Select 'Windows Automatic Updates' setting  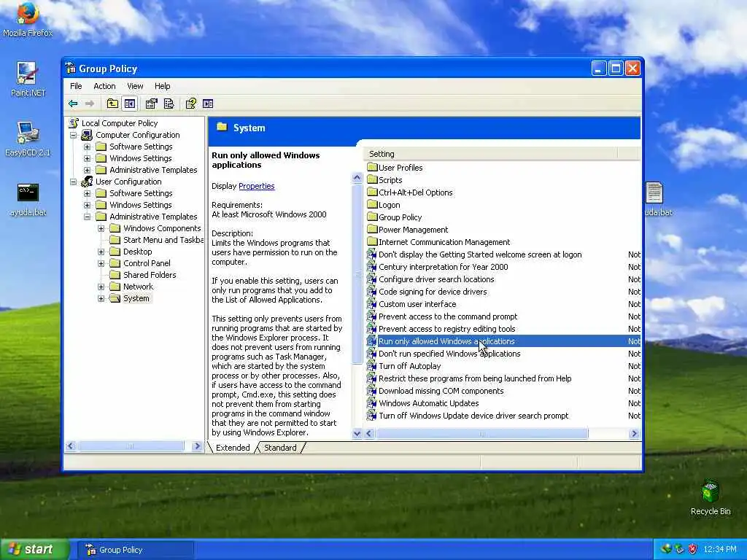coord(429,402)
